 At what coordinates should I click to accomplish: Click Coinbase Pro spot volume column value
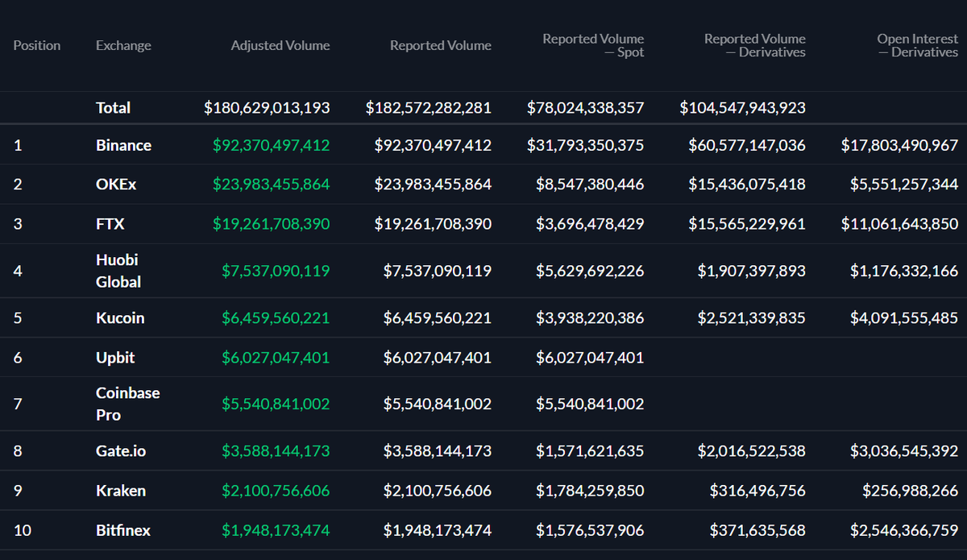coord(590,404)
